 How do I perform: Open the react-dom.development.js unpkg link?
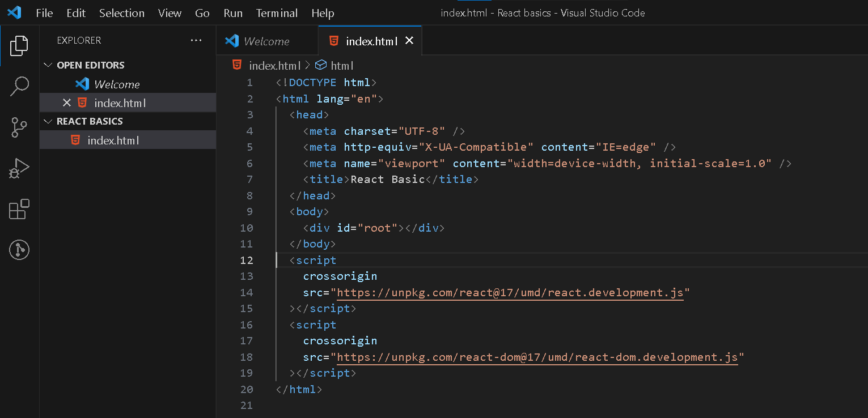tap(537, 357)
